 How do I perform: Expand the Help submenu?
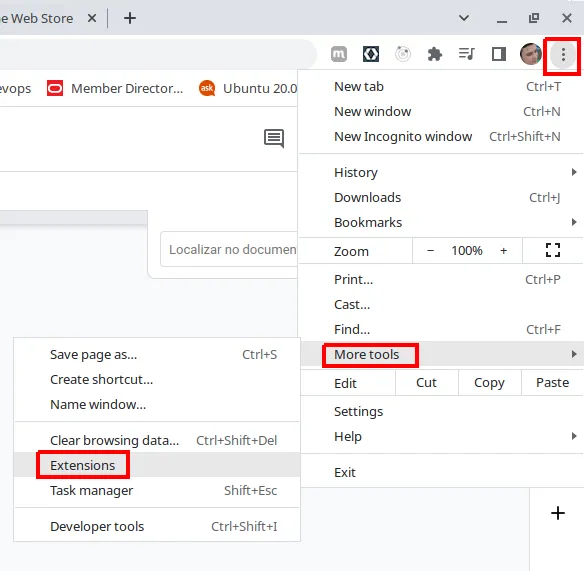pos(441,436)
